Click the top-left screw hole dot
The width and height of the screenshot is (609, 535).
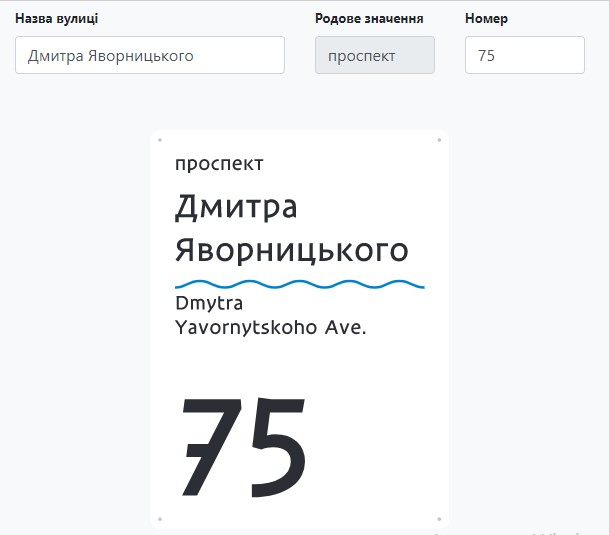[160, 140]
